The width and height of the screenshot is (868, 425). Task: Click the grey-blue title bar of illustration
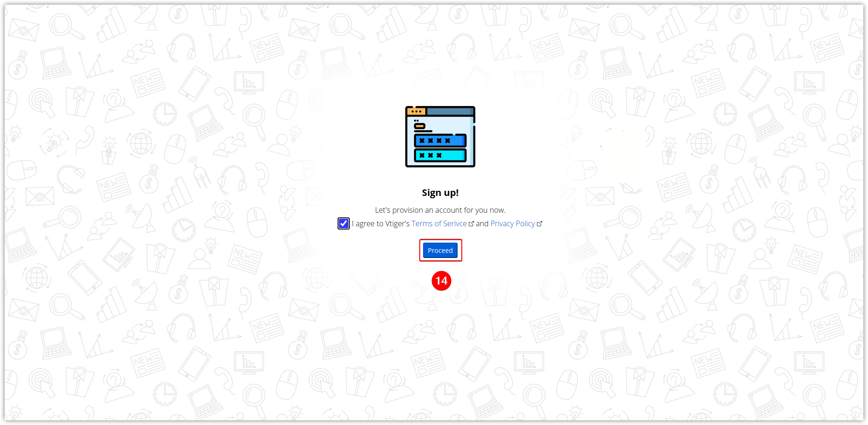coord(450,111)
